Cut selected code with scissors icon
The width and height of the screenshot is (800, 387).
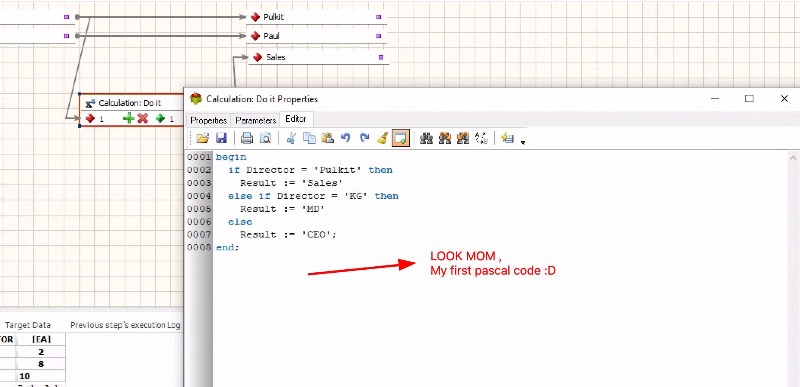(x=291, y=138)
